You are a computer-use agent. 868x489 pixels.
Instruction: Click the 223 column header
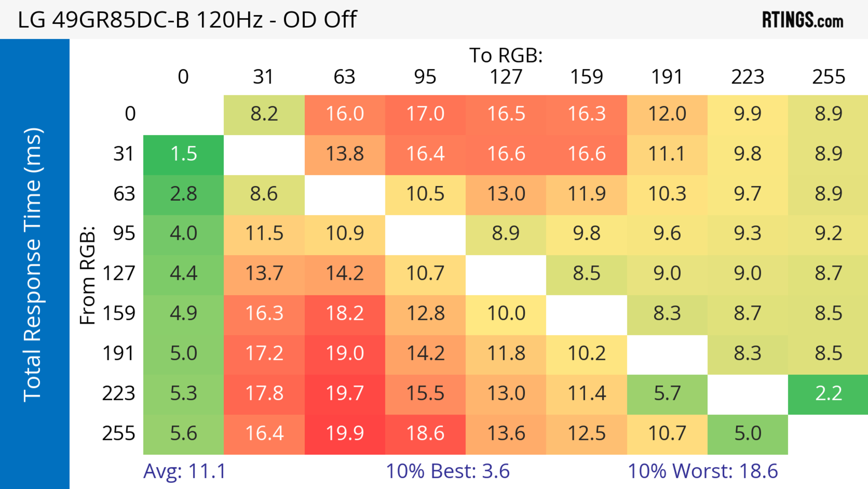pos(747,77)
